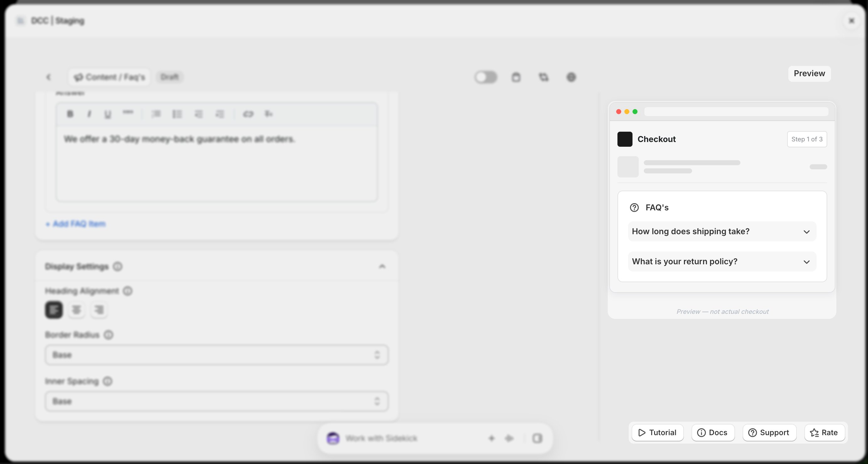Click the Step 1 of 3 badge
The image size is (868, 464).
click(807, 139)
